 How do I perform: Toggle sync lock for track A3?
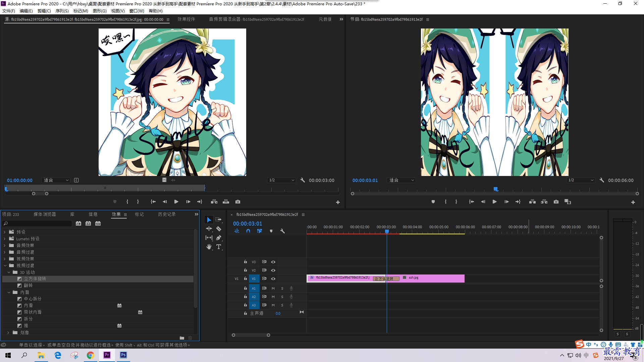pos(264,305)
